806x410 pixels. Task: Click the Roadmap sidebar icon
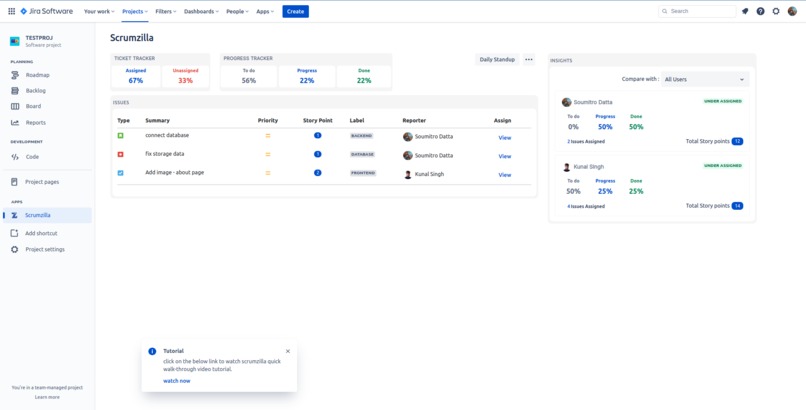(15, 75)
